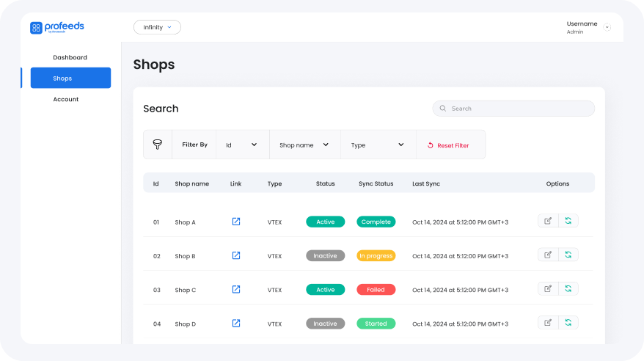Screen dimensions: 644x361
Task: Open the Infinity workspace selector
Action: pyautogui.click(x=157, y=27)
